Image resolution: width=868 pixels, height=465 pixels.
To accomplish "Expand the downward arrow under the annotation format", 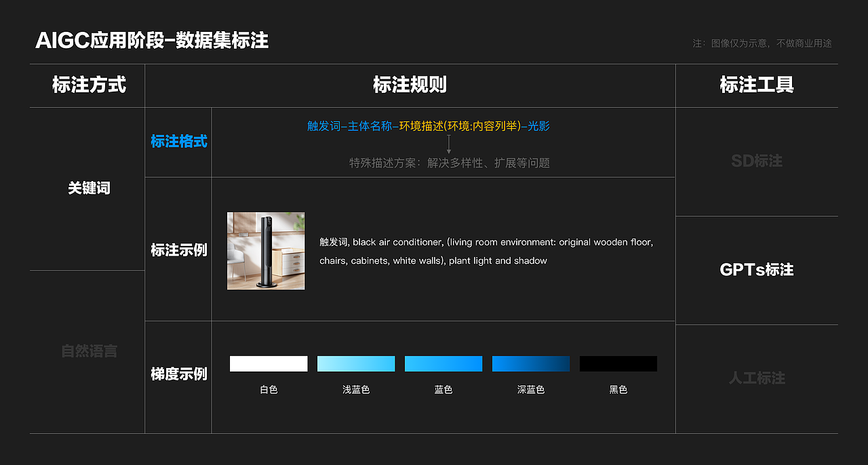I will pos(449,143).
